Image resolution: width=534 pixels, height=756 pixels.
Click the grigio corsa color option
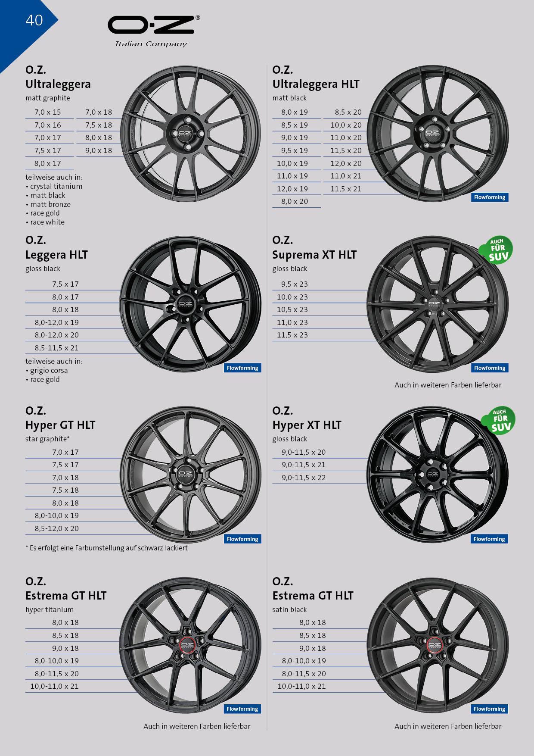point(49,371)
